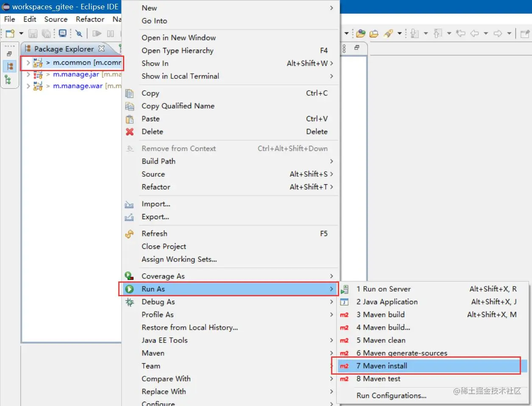Screen dimensions: 532x406
Task: Toggle Skip All Breakpoints in toolbar
Action: pyautogui.click(x=79, y=33)
